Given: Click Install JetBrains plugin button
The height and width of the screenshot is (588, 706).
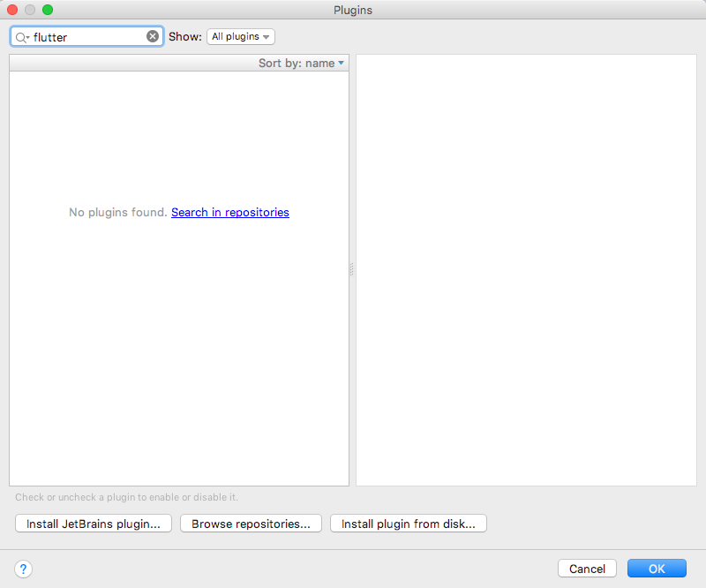Looking at the screenshot, I should coord(94,524).
